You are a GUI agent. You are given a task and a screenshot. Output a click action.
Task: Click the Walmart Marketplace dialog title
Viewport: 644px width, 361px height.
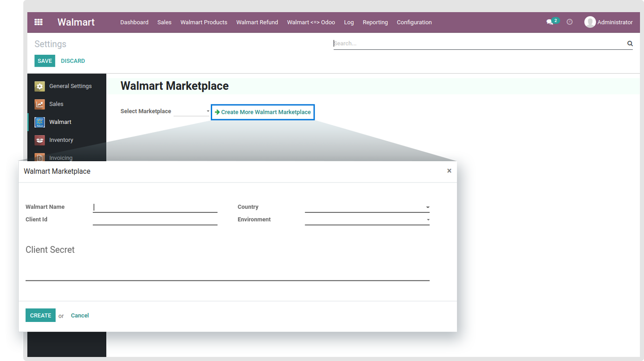click(x=57, y=171)
